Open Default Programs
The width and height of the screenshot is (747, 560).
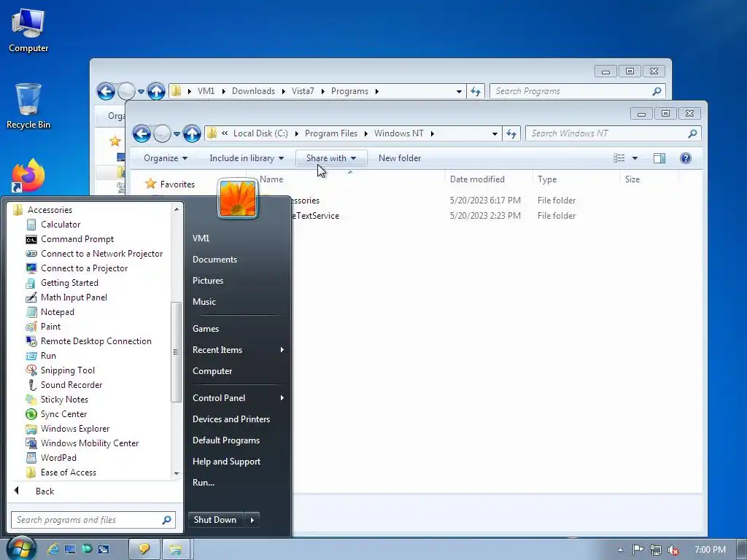click(226, 440)
